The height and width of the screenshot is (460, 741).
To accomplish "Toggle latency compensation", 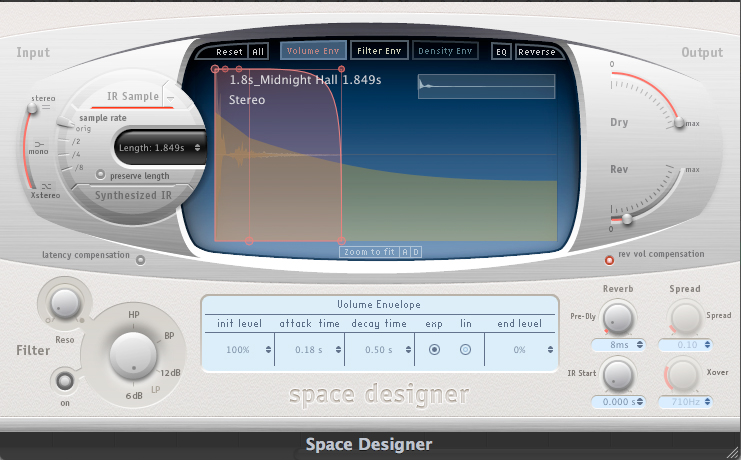I will [x=140, y=260].
